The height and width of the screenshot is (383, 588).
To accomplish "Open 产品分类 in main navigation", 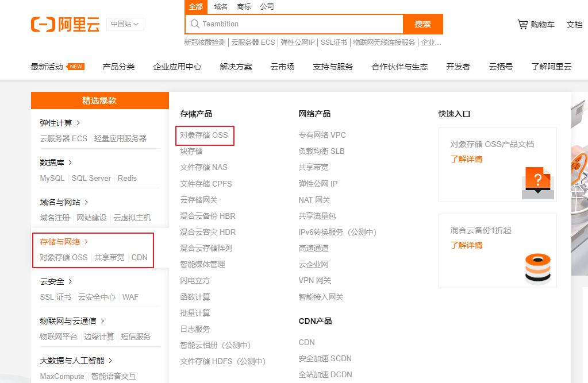I will tap(118, 67).
